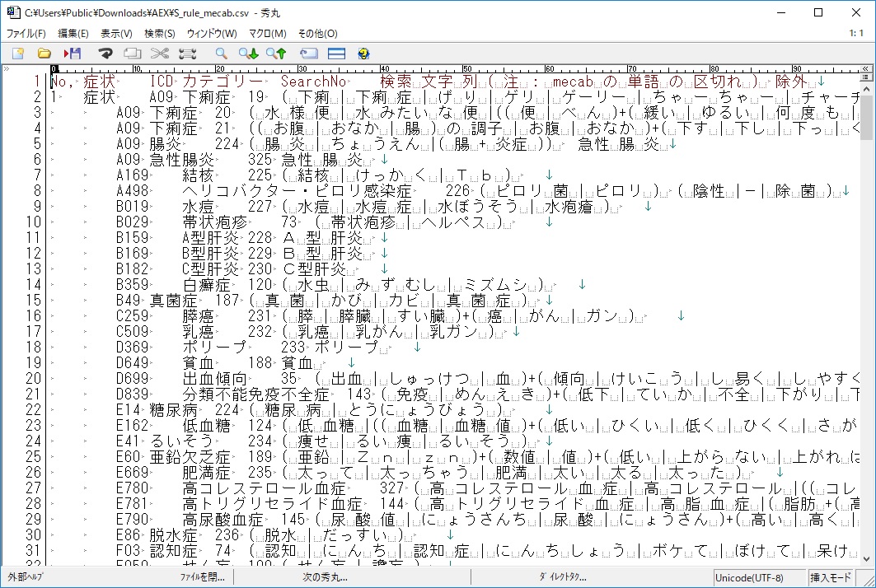Find next match with down-arrow icon
Image resolution: width=876 pixels, height=588 pixels.
click(248, 54)
